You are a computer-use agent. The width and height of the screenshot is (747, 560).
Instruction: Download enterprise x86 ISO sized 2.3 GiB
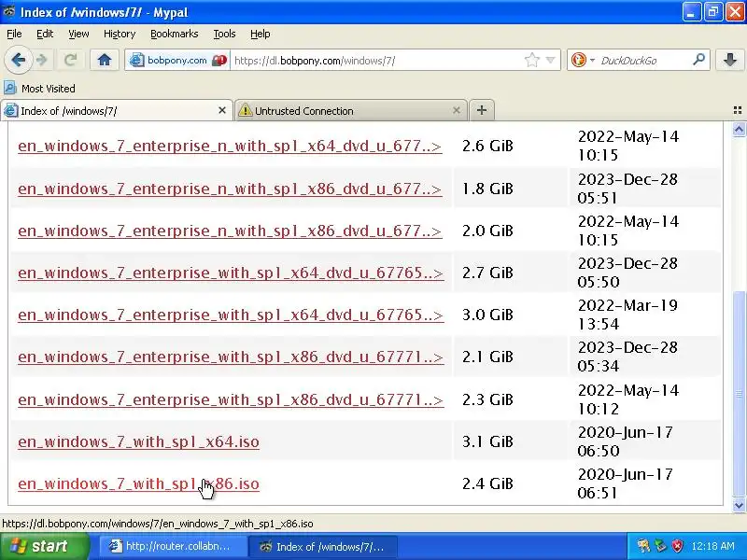231,399
